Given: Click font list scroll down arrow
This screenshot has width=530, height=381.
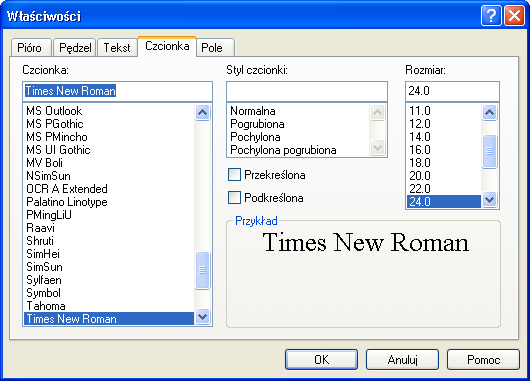Looking at the screenshot, I should click(202, 317).
